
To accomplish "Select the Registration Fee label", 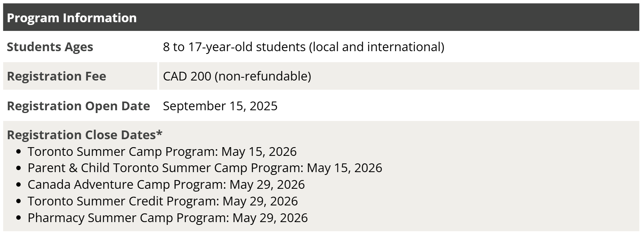I will [56, 76].
